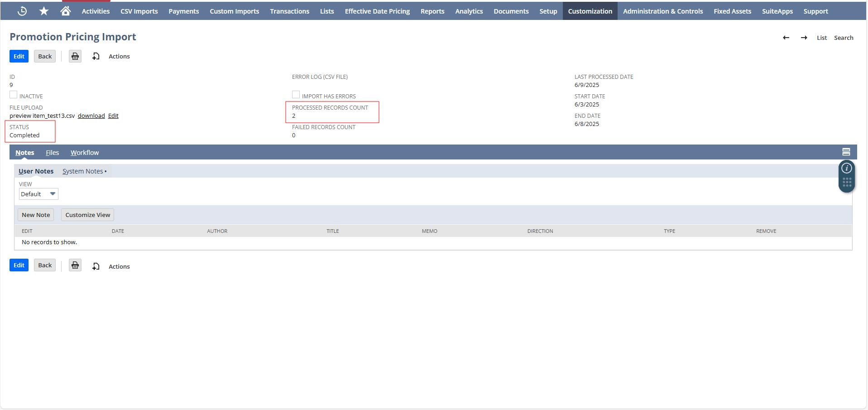This screenshot has width=868, height=410.
Task: Go to next record with right arrow
Action: point(804,38)
